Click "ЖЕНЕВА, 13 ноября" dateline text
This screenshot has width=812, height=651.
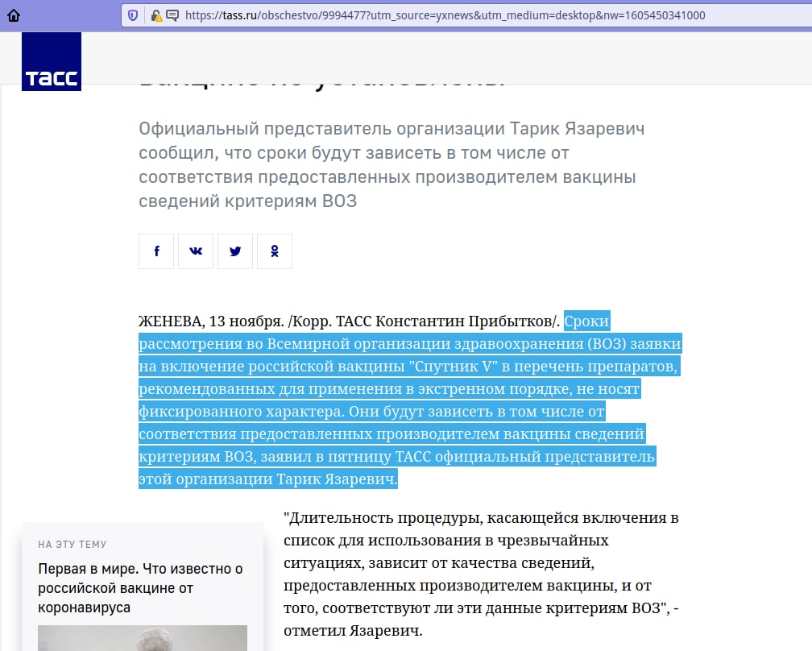pos(211,321)
